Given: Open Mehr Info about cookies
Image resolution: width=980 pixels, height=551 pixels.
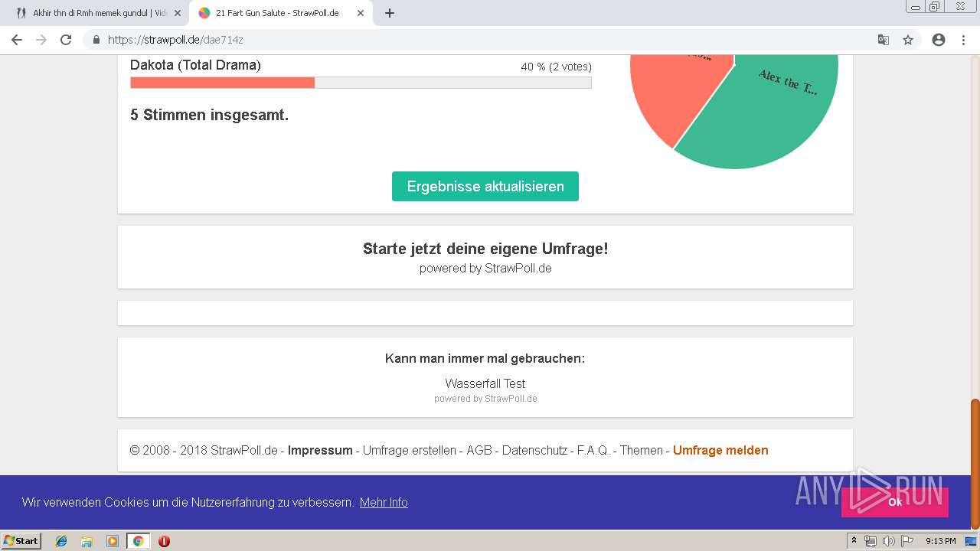Looking at the screenshot, I should [384, 502].
